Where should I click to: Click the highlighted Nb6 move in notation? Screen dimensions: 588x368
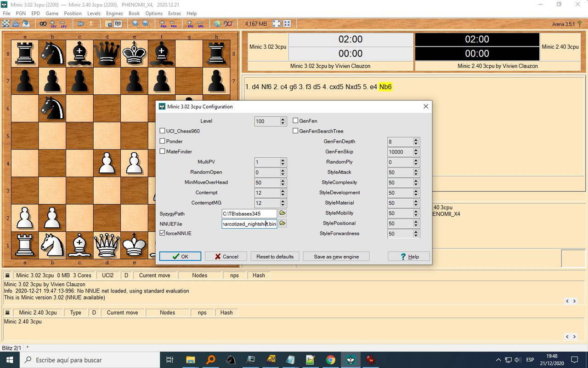click(385, 86)
